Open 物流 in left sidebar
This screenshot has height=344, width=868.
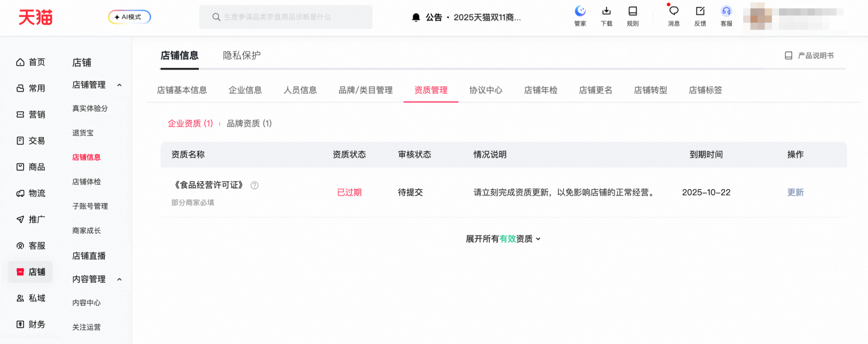pyautogui.click(x=31, y=194)
